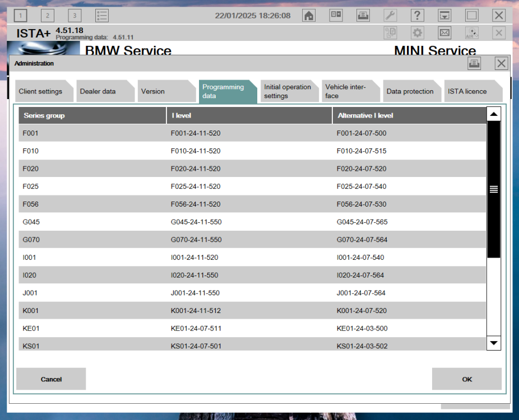Click the documents copy icon in second row

[x=390, y=32]
